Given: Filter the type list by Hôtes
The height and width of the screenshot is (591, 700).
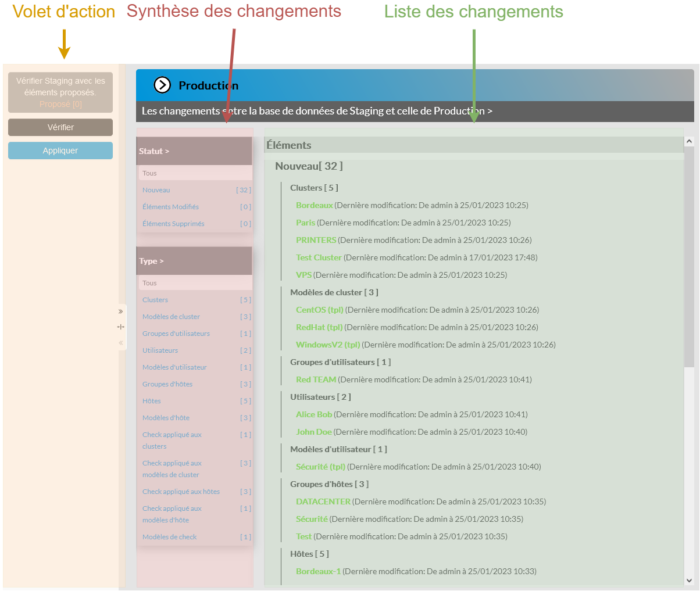Looking at the screenshot, I should (152, 401).
